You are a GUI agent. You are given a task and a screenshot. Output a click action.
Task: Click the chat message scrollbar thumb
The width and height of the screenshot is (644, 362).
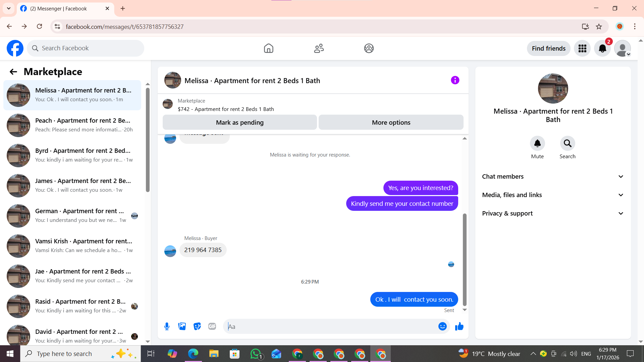point(465,260)
